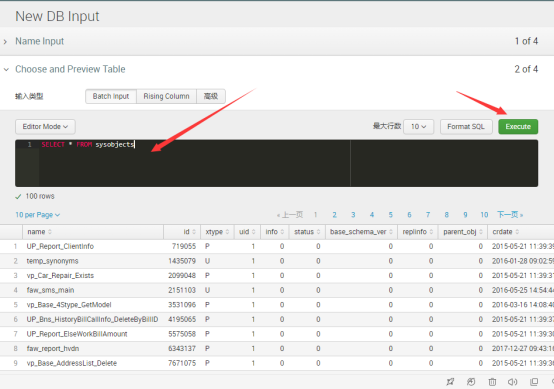This screenshot has height=389, width=554.
Task: Click the Name Input section title
Action: (40, 41)
